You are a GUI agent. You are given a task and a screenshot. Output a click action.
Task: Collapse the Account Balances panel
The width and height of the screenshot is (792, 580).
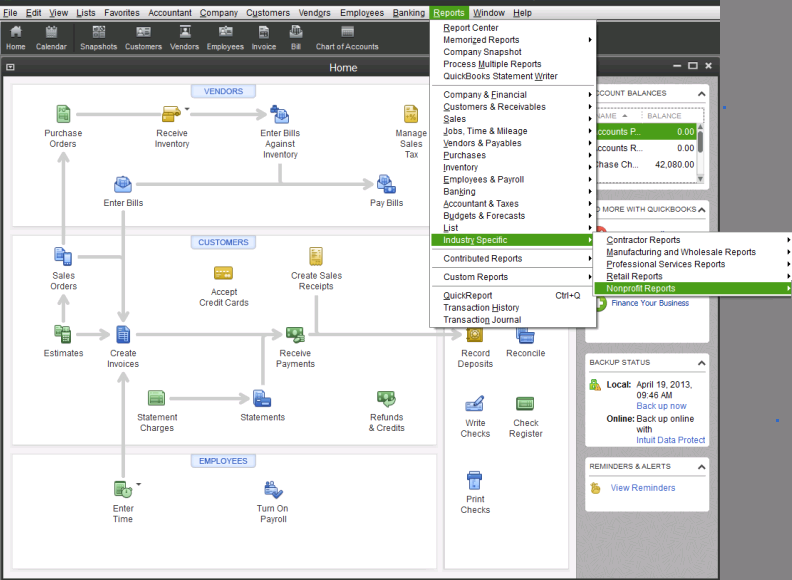click(x=701, y=94)
